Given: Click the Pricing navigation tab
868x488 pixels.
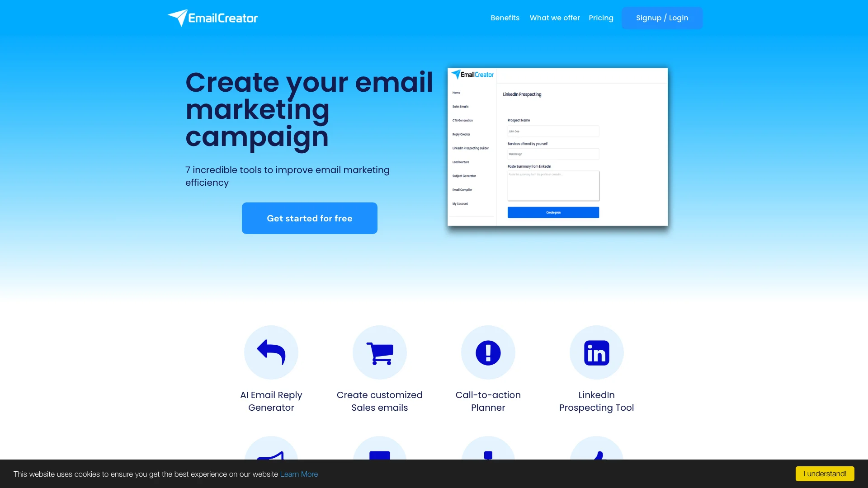Looking at the screenshot, I should click(x=601, y=18).
